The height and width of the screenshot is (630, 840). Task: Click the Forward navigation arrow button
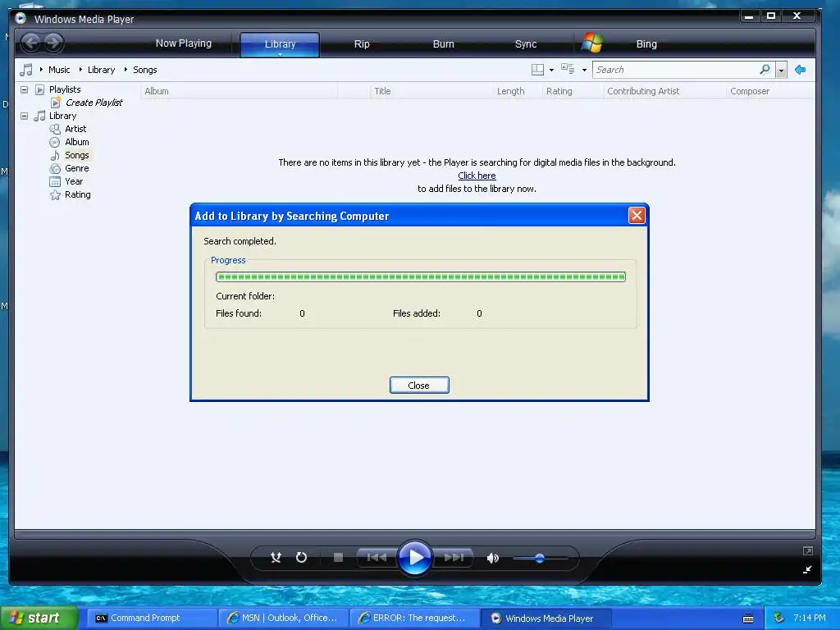(x=53, y=43)
